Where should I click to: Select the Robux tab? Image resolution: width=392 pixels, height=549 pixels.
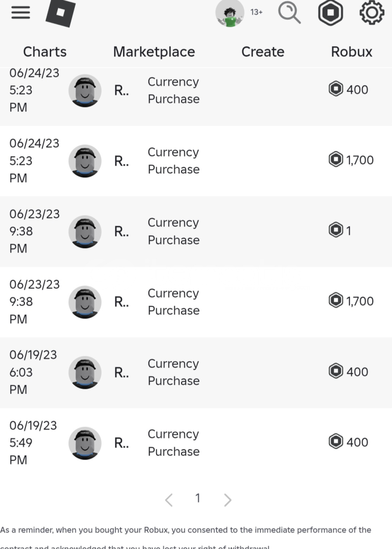351,52
